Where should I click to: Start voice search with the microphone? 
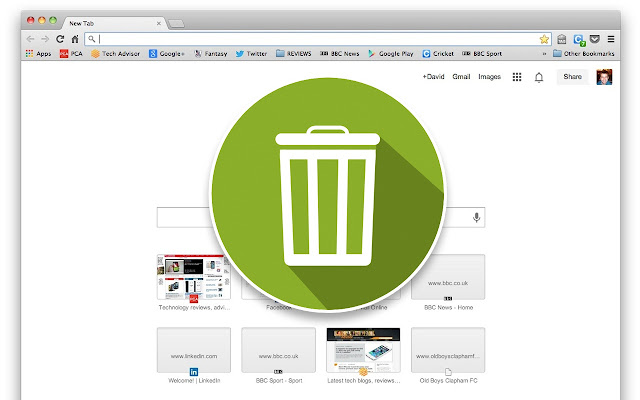click(x=476, y=217)
